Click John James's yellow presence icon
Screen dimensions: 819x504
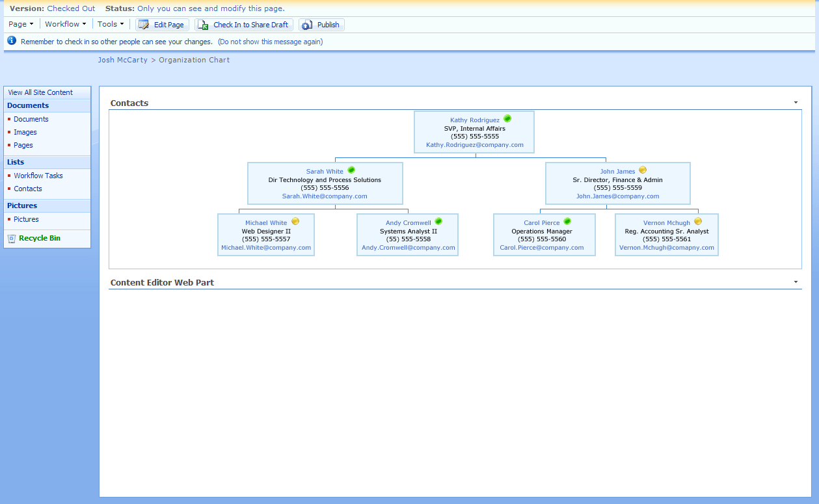[x=643, y=170]
